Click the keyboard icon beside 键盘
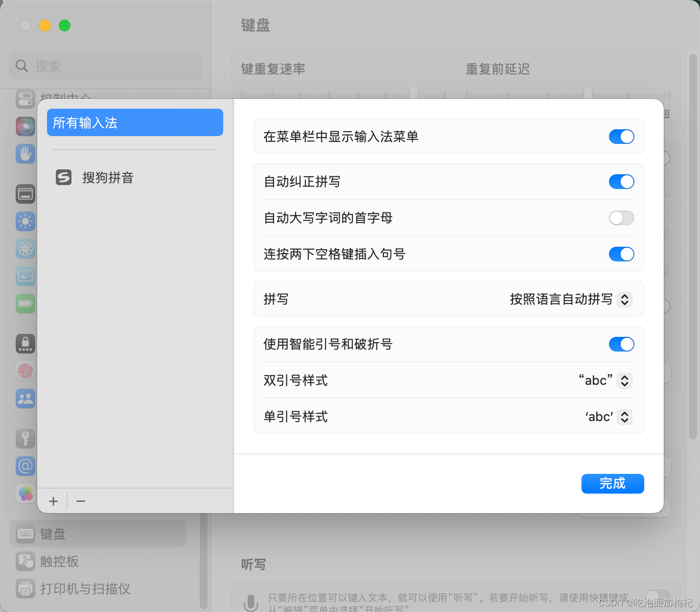This screenshot has width=700, height=612. click(x=25, y=534)
